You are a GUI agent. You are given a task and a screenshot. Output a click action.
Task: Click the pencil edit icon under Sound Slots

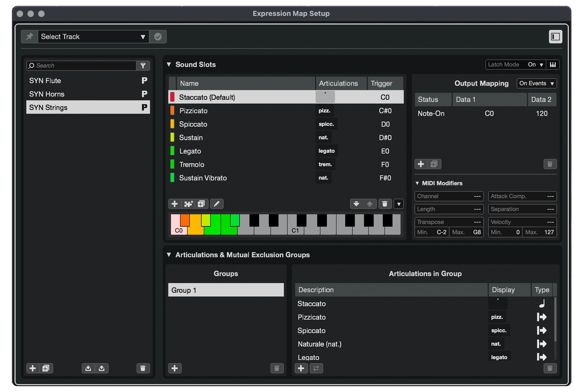click(x=217, y=204)
